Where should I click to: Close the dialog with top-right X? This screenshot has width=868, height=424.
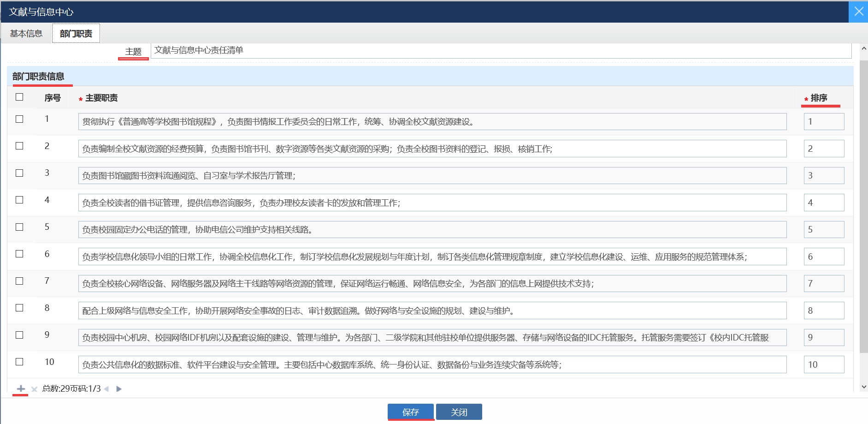(858, 12)
